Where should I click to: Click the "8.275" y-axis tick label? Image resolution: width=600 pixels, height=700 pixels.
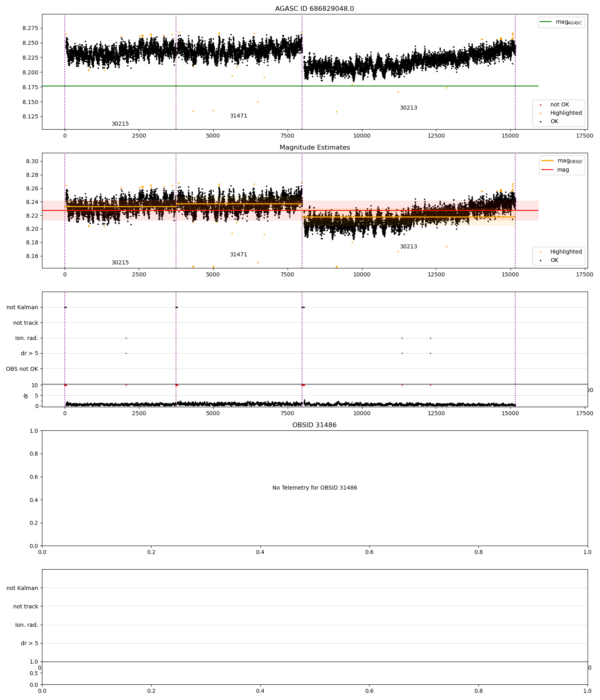[x=30, y=28]
